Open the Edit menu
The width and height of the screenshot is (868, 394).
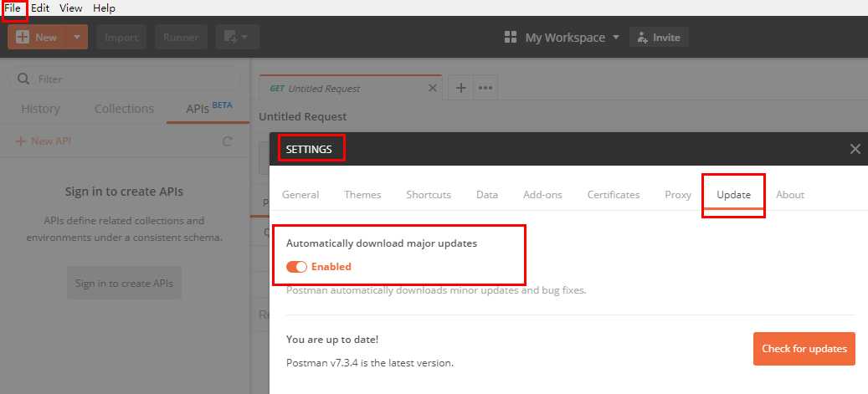pos(40,8)
